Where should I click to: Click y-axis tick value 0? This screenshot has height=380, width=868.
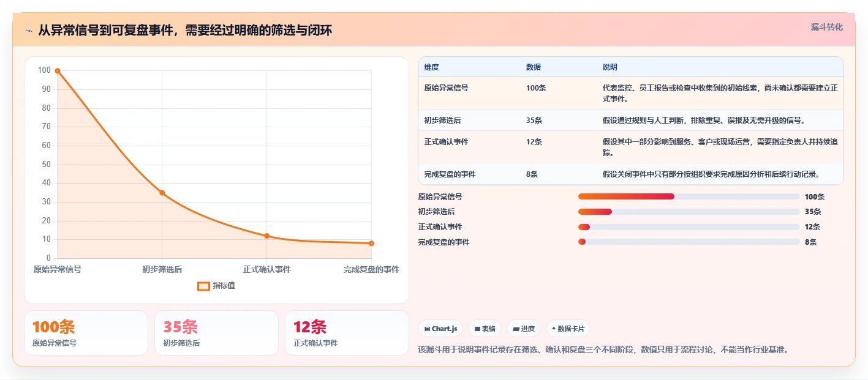click(48, 258)
